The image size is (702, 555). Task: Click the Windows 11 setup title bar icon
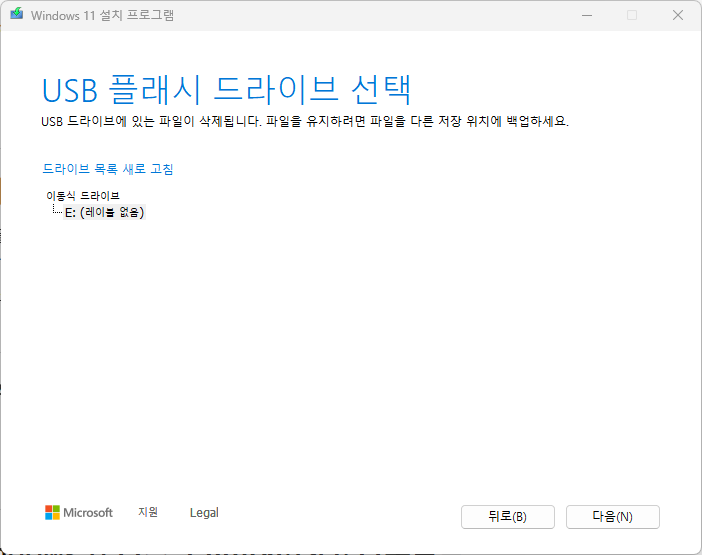pos(17,14)
